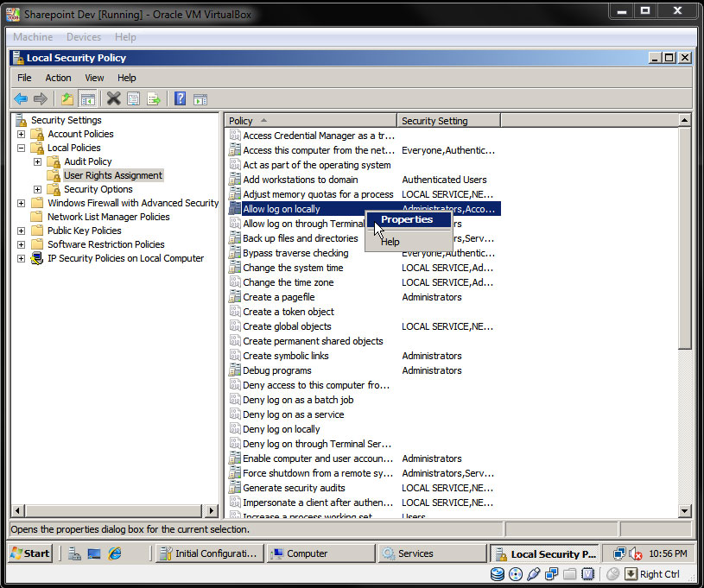Open the VirtualBox Devices menu
Viewport: 704px width, 588px height.
(x=84, y=37)
